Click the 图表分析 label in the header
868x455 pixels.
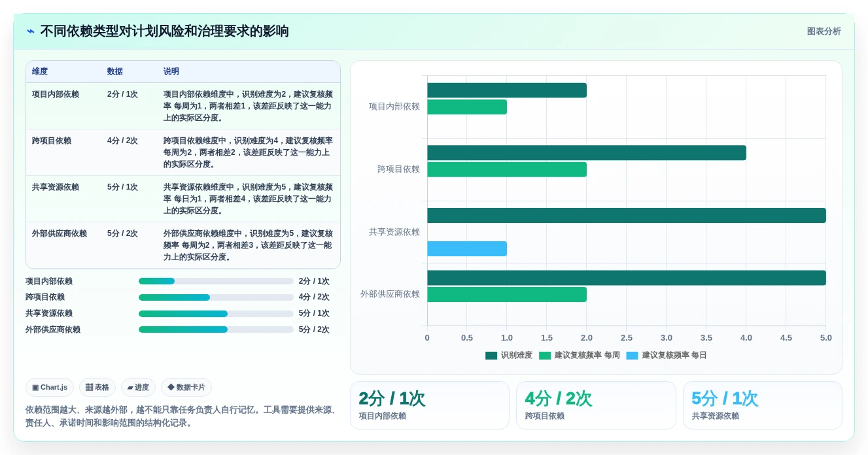click(x=824, y=31)
